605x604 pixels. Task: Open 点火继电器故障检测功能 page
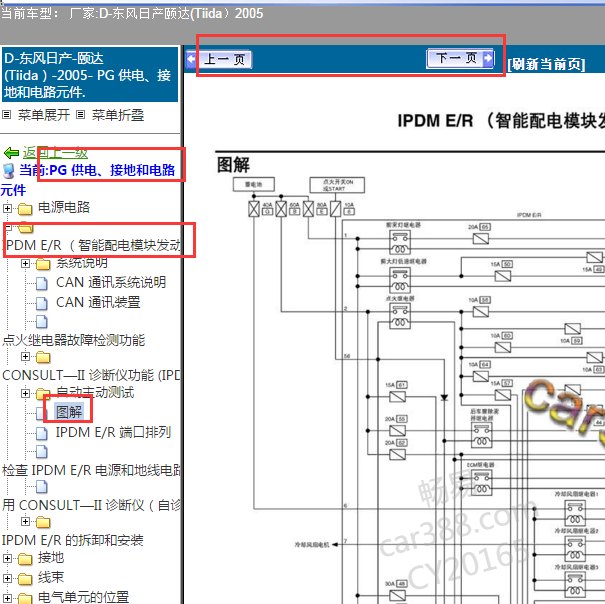pyautogui.click(x=74, y=340)
